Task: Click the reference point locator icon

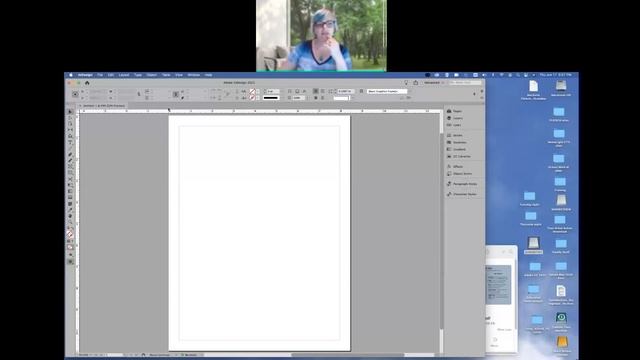Action: coord(75,94)
